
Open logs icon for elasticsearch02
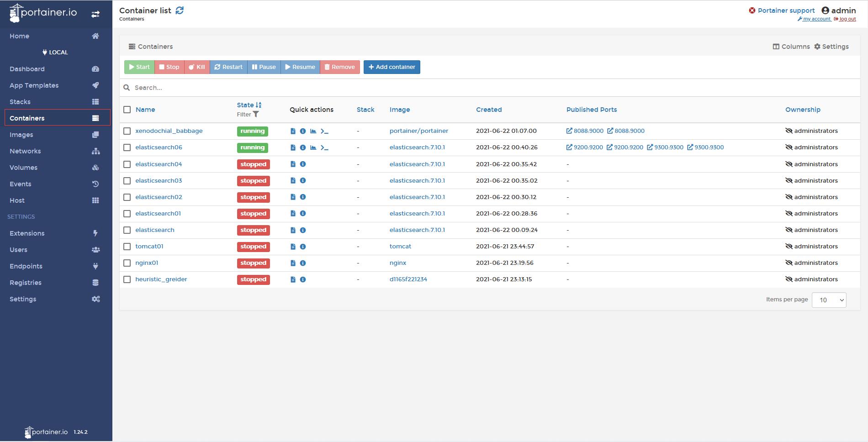tap(293, 197)
